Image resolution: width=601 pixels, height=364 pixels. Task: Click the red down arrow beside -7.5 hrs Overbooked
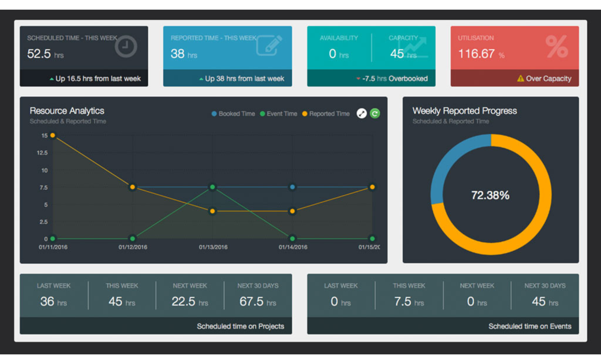[x=358, y=79]
